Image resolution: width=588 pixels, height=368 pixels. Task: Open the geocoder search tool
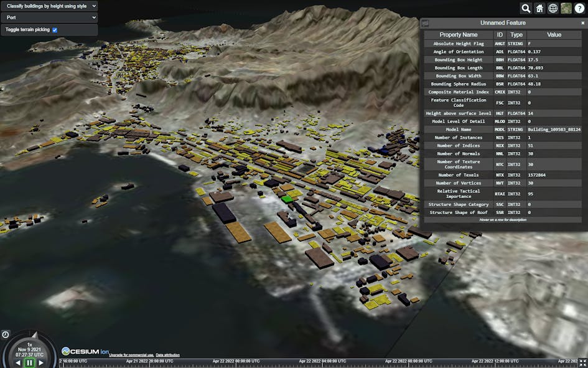(526, 8)
